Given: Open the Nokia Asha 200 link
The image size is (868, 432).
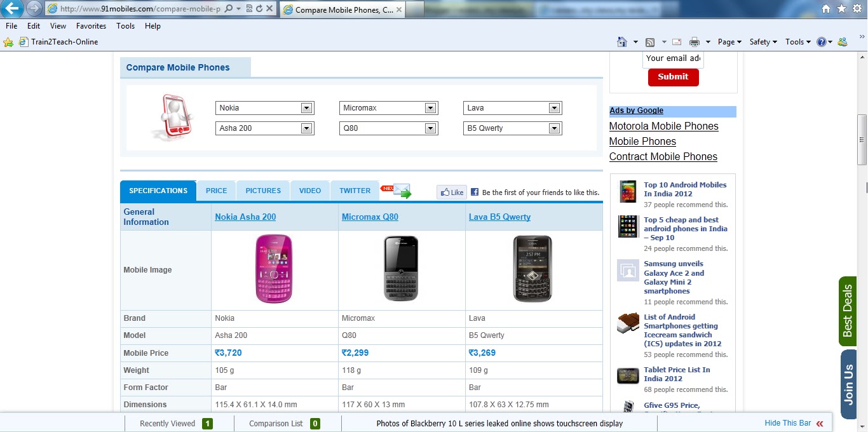Looking at the screenshot, I should (x=245, y=217).
